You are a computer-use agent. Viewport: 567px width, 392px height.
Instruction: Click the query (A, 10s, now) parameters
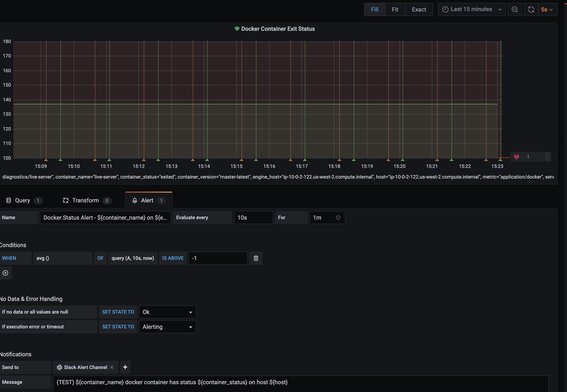(133, 258)
